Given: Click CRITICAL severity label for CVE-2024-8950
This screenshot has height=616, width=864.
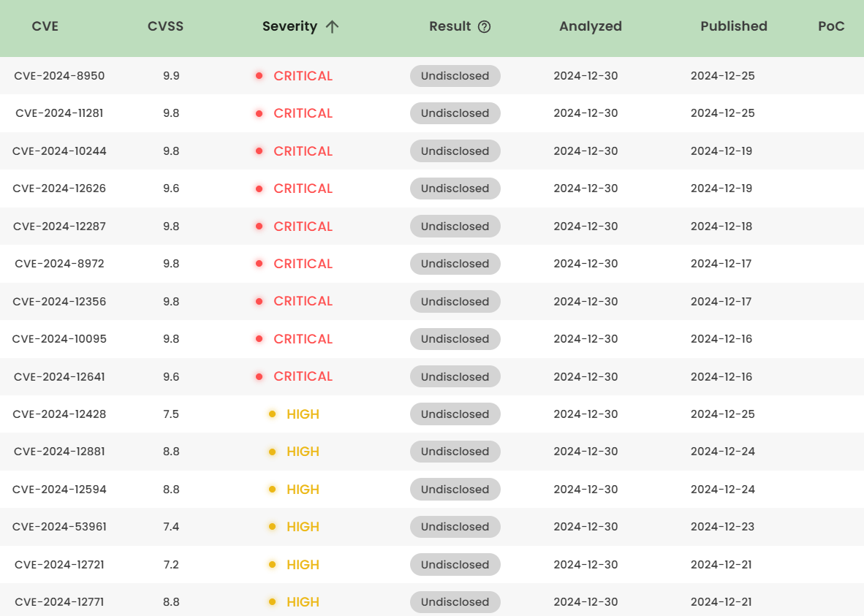Looking at the screenshot, I should coord(303,76).
